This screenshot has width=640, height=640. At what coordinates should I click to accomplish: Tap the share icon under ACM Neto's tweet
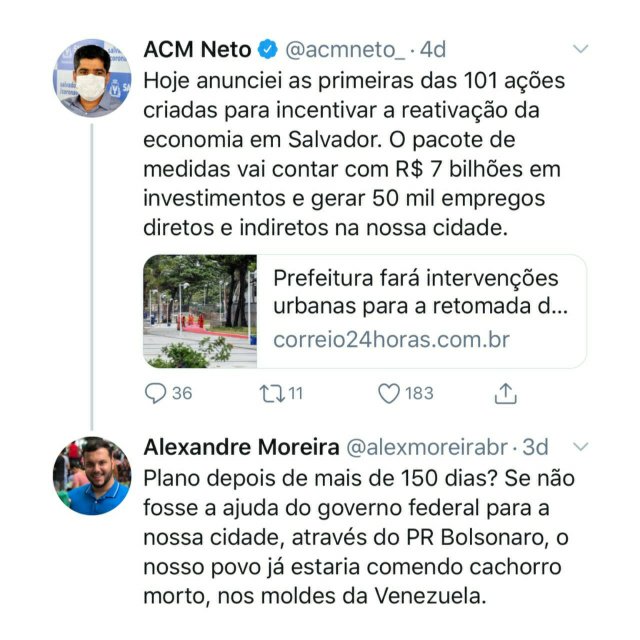(506, 393)
